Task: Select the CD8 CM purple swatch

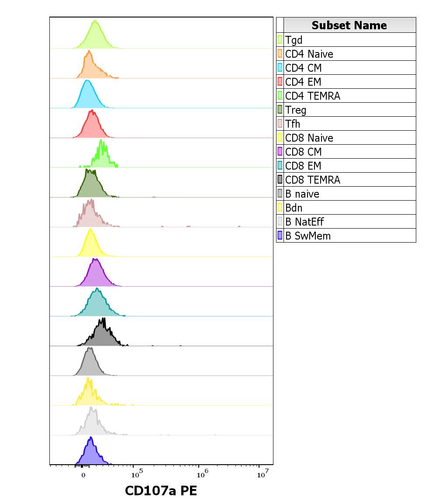Action: pos(280,152)
